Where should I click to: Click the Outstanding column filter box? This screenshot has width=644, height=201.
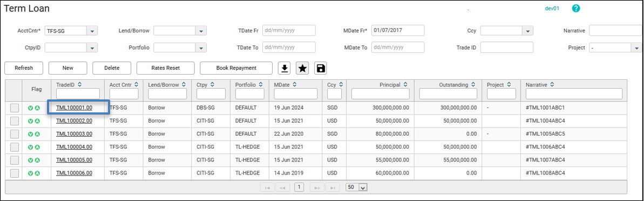click(x=448, y=93)
